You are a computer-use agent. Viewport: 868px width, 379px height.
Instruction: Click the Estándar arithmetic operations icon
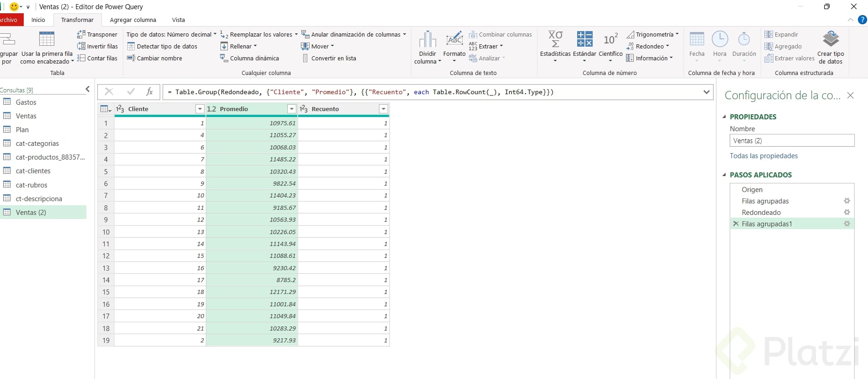click(584, 39)
